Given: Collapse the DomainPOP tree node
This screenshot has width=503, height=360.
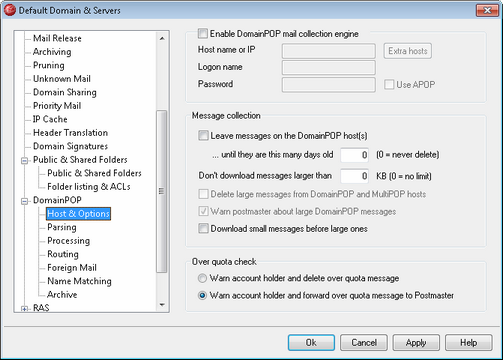Looking at the screenshot, I should coord(24,201).
